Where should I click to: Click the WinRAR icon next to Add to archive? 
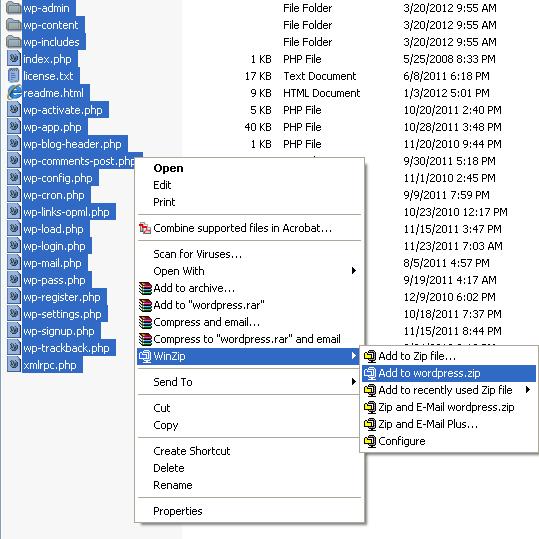tap(145, 288)
